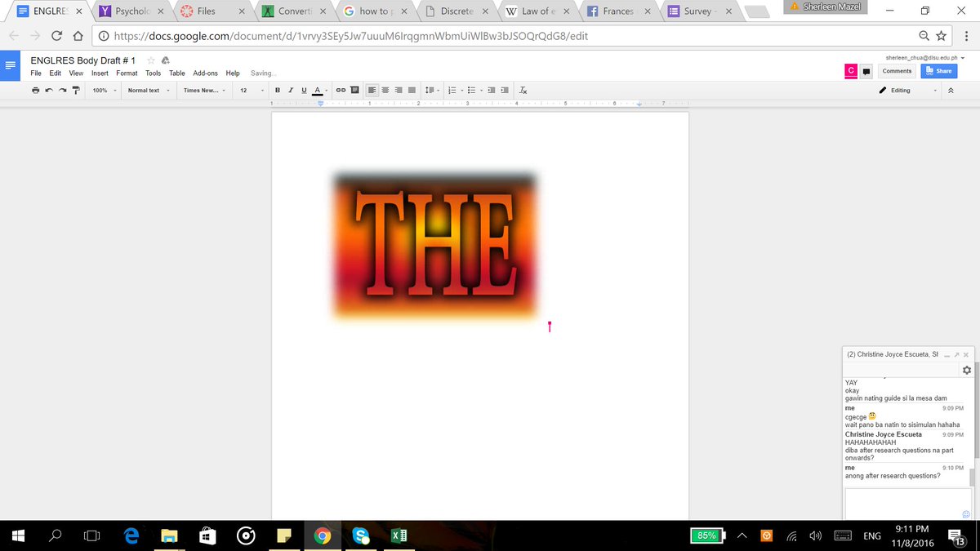980x551 pixels.
Task: Open the Normal text style dropdown
Action: 149,91
